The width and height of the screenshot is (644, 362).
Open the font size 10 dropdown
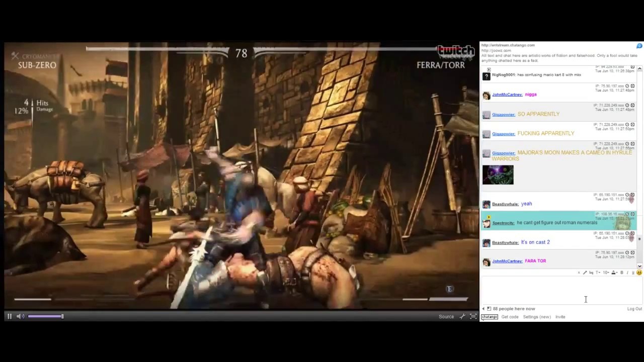coord(606,273)
